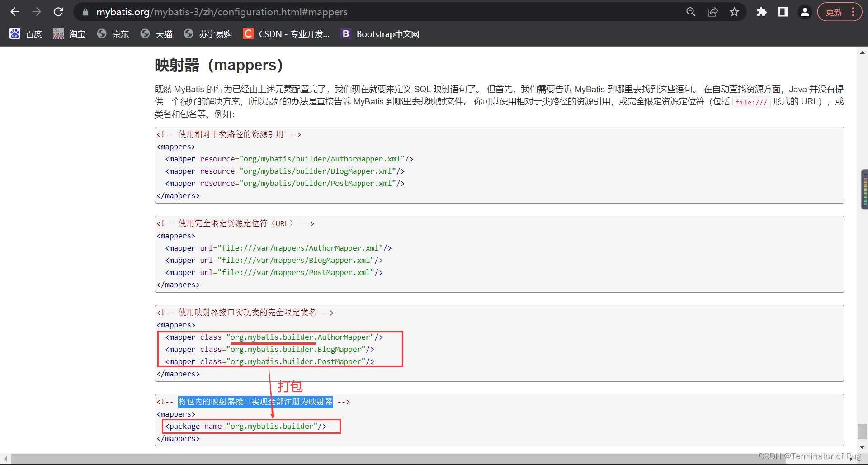Open the user profile menu
868x465 pixels.
[805, 12]
